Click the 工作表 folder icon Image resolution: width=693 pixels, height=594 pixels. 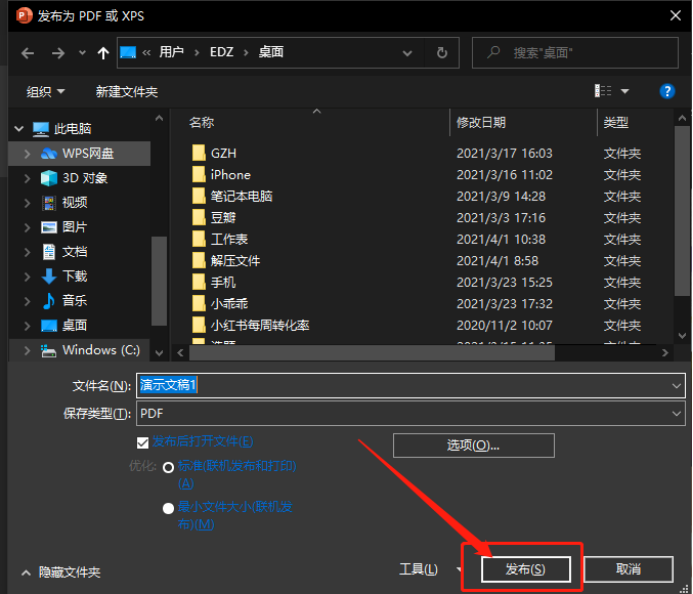click(x=199, y=239)
